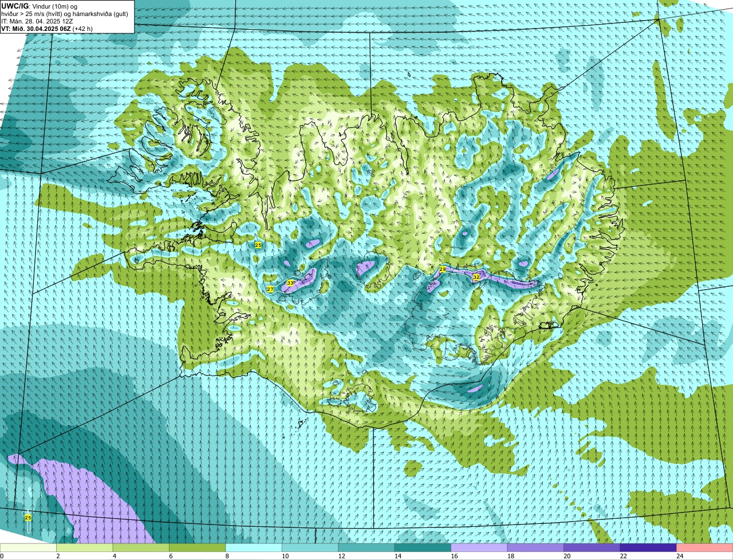Click the legend scale number 20
This screenshot has height=560, width=733.
pos(566,556)
